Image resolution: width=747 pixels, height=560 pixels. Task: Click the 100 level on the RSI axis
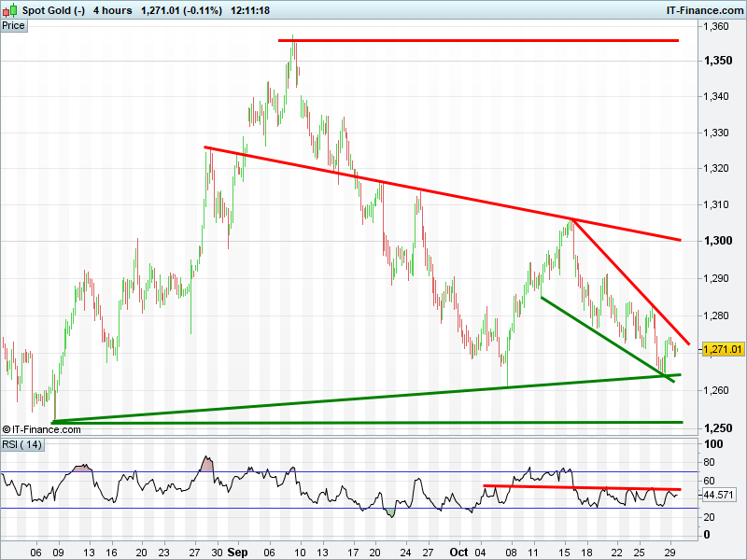point(713,444)
